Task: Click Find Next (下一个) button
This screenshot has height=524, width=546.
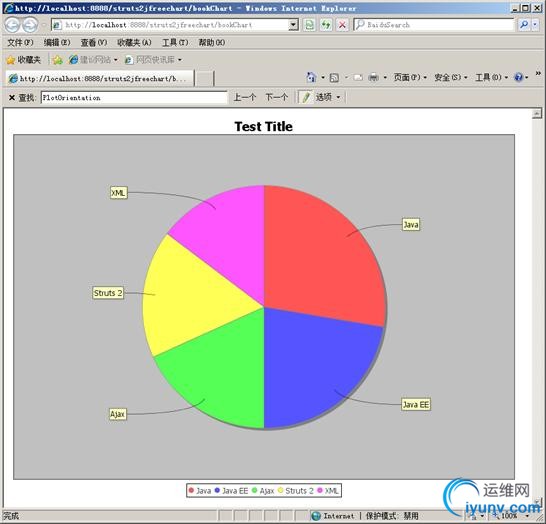Action: [276, 97]
